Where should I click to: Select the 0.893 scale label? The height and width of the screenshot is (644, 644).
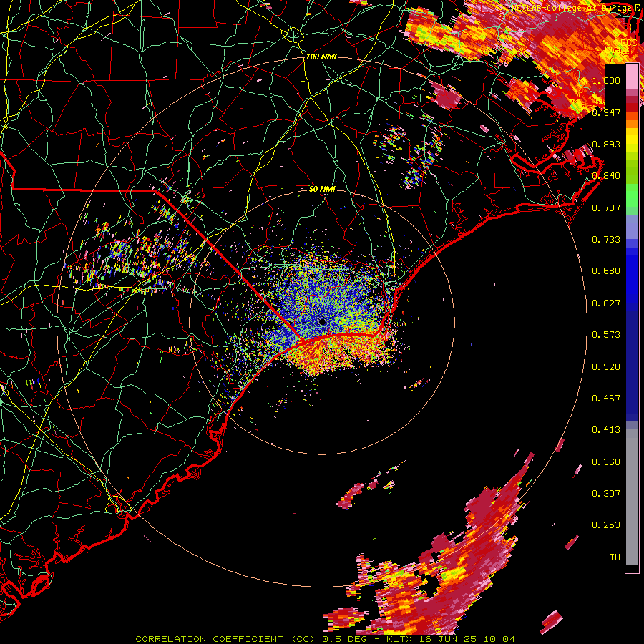point(606,144)
